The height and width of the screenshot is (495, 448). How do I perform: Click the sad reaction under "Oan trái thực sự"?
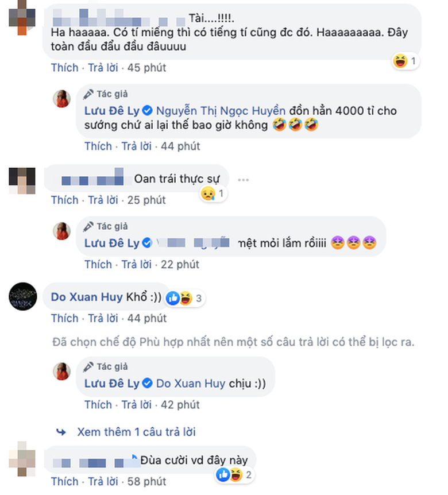coord(208,193)
